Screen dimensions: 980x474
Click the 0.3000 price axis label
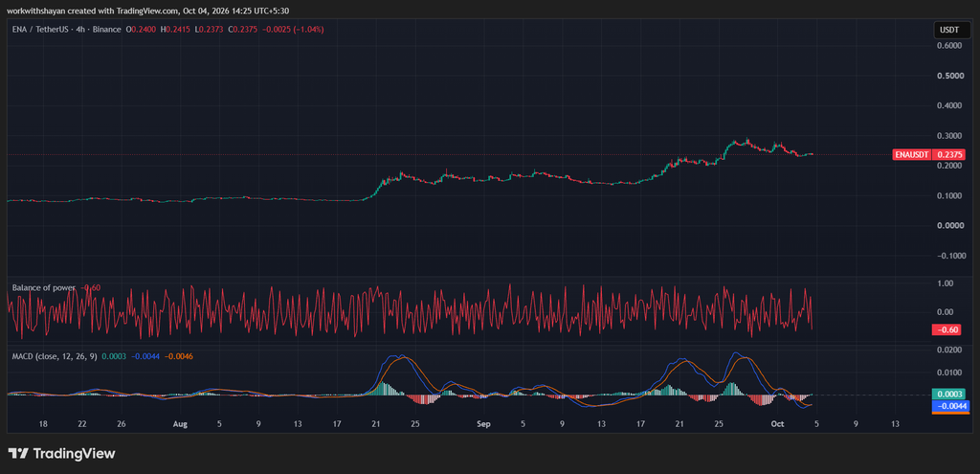[950, 136]
